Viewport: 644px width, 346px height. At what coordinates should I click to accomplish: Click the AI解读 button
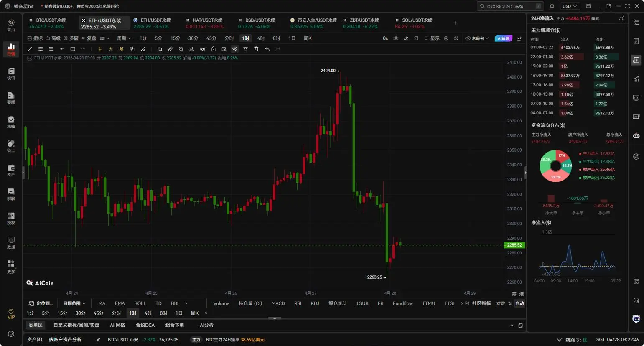click(503, 38)
